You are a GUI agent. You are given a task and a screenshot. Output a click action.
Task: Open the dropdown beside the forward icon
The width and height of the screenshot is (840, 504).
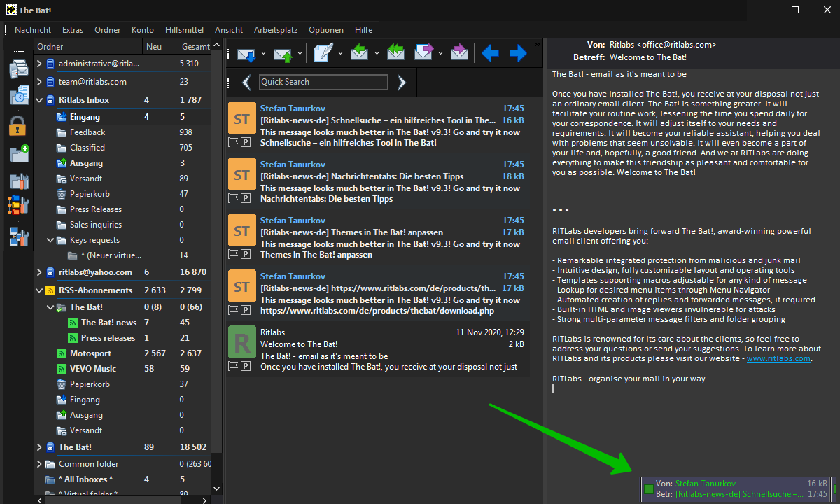tap(440, 53)
